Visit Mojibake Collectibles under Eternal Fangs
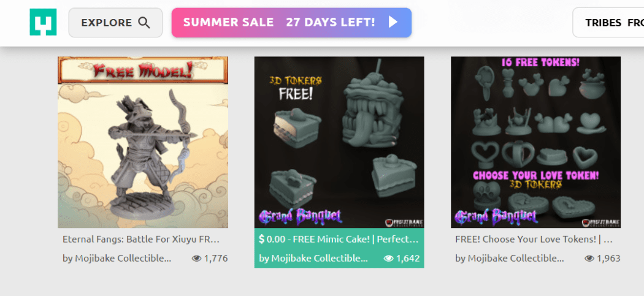 pos(117,258)
